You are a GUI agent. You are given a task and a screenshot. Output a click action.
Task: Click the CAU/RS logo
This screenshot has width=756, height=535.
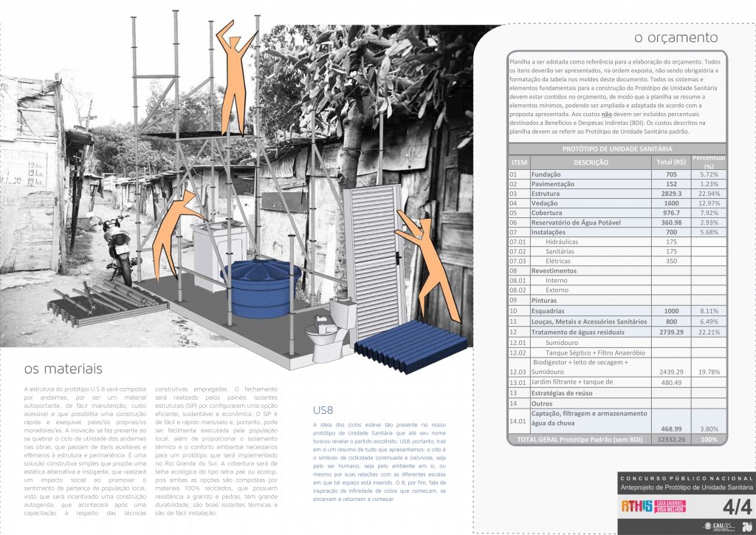point(684,525)
